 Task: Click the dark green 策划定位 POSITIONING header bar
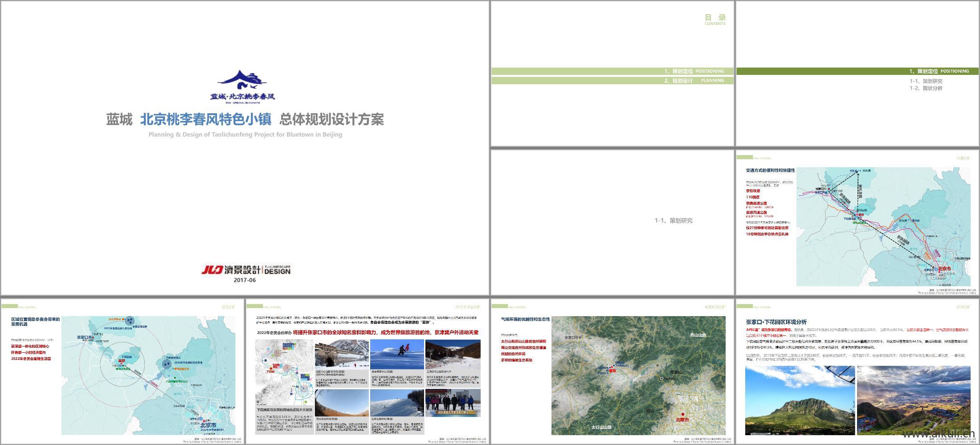click(857, 71)
